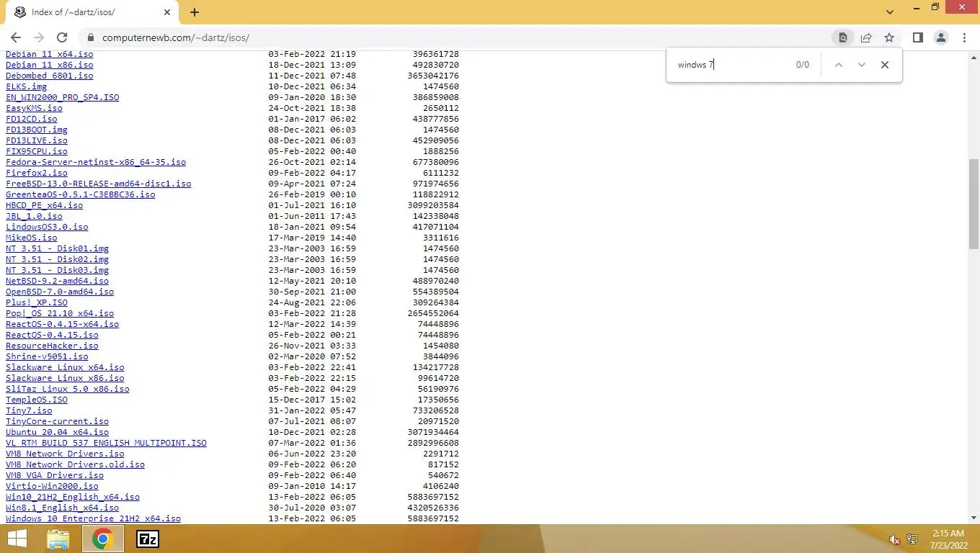This screenshot has width=980, height=553.
Task: Click the ELKS.img link
Action: coord(26,86)
